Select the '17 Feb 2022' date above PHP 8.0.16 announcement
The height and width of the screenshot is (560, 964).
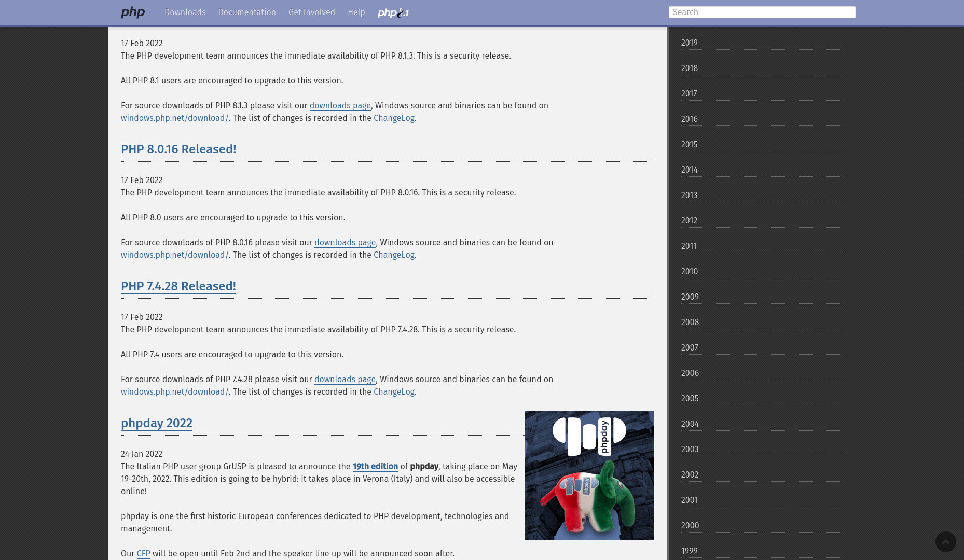(142, 180)
